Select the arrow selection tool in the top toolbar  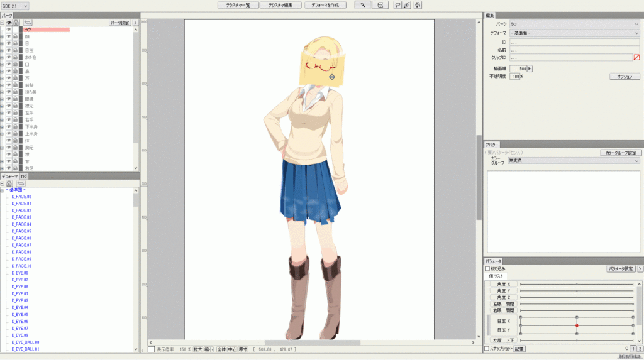tap(363, 5)
